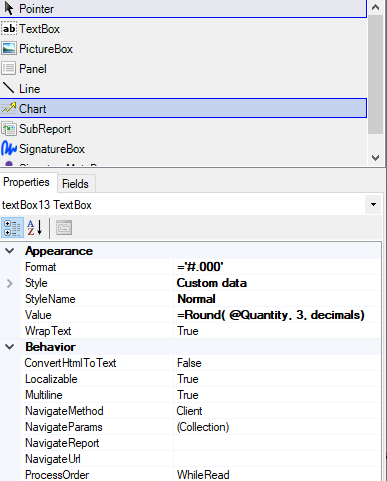This screenshot has height=481, width=387.
Task: Select the SubReport tool
Action: click(183, 129)
